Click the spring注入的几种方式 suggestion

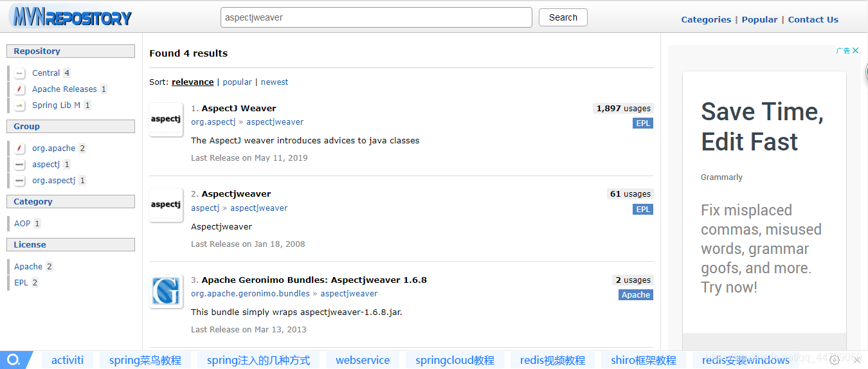[x=258, y=360]
